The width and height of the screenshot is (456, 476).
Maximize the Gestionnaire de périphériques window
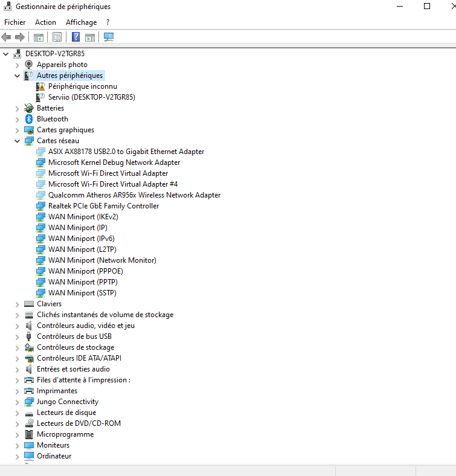(427, 7)
